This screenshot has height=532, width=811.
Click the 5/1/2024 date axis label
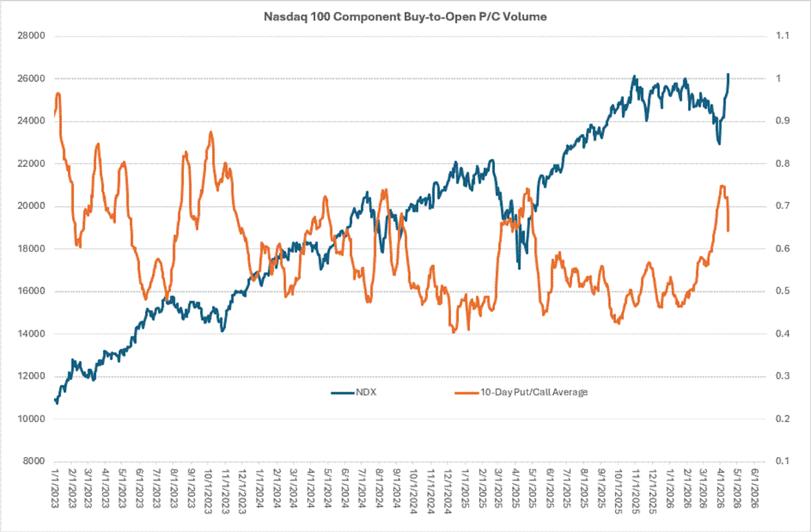327,488
